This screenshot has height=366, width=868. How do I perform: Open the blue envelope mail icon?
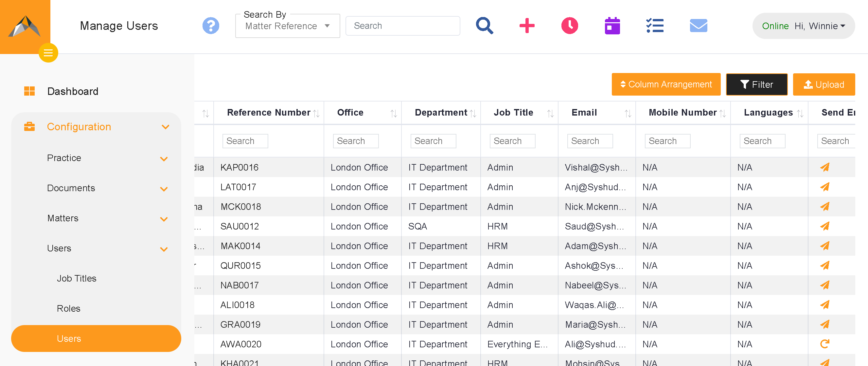(x=699, y=26)
